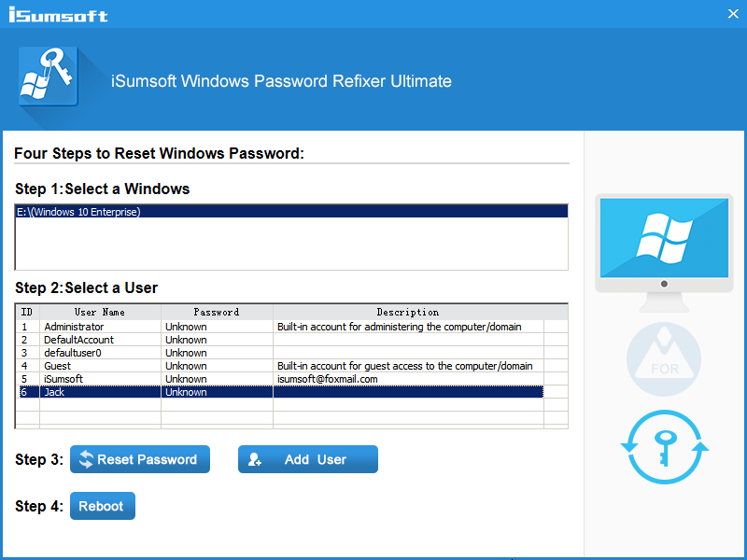Select the Jack user row
This screenshot has height=560, width=747.
280,392
